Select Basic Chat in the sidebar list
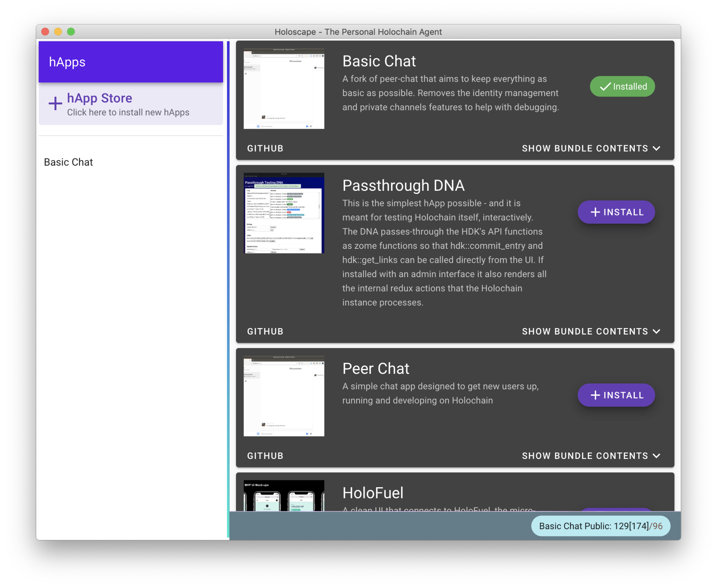The width and height of the screenshot is (717, 588). pyautogui.click(x=69, y=162)
